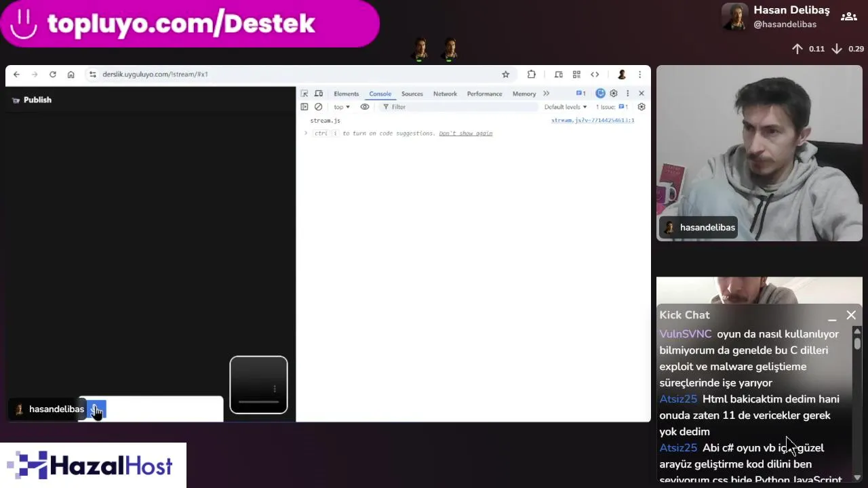Image resolution: width=868 pixels, height=488 pixels.
Task: Click the topluyo.com/Destek banner
Action: 190,24
